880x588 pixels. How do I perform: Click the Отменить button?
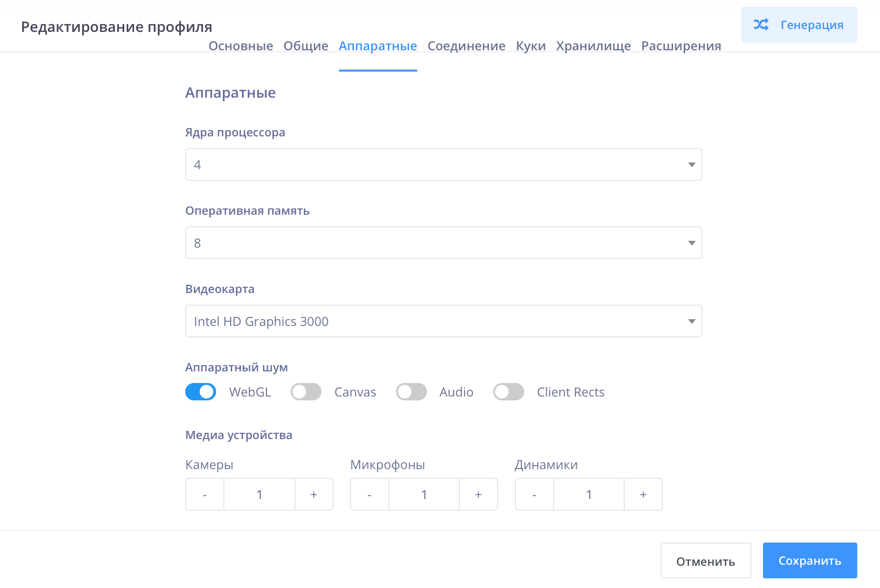[705, 561]
